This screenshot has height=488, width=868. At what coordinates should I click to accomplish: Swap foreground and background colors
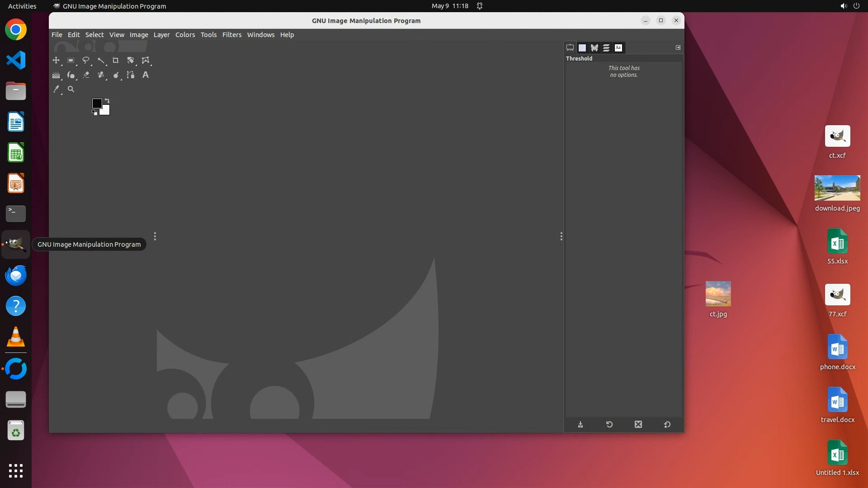pyautogui.click(x=107, y=100)
